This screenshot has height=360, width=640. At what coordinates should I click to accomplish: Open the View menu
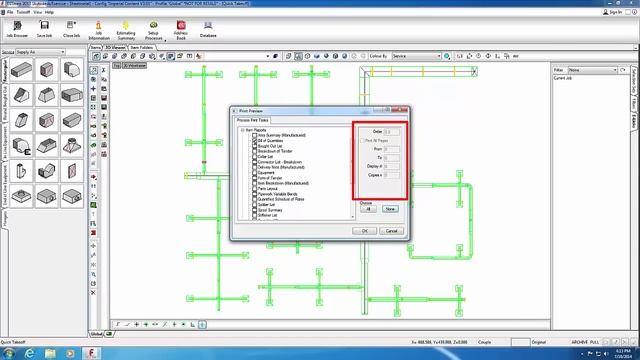click(x=38, y=12)
